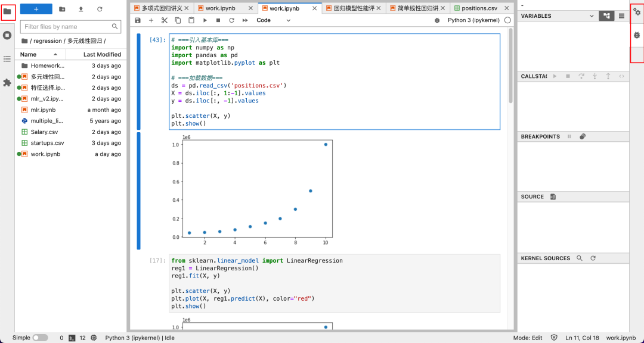The height and width of the screenshot is (343, 644).
Task: Click the blue new launcher button
Action: pyautogui.click(x=35, y=9)
